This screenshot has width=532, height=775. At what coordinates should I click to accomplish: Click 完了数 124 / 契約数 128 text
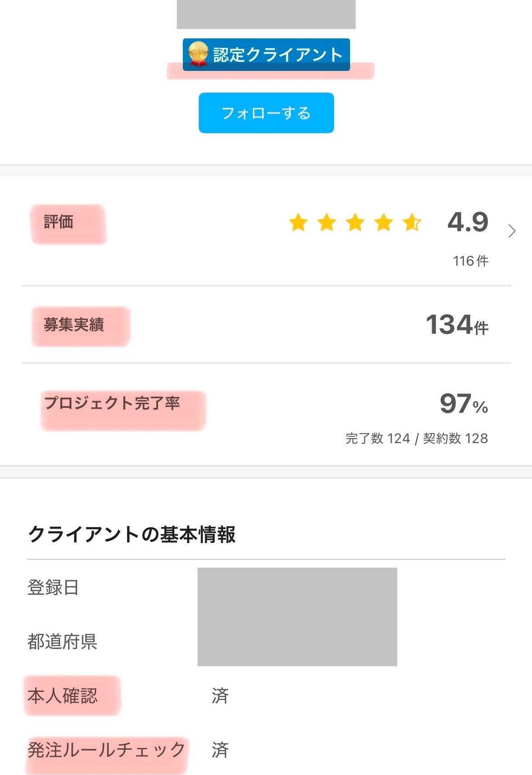tap(416, 438)
